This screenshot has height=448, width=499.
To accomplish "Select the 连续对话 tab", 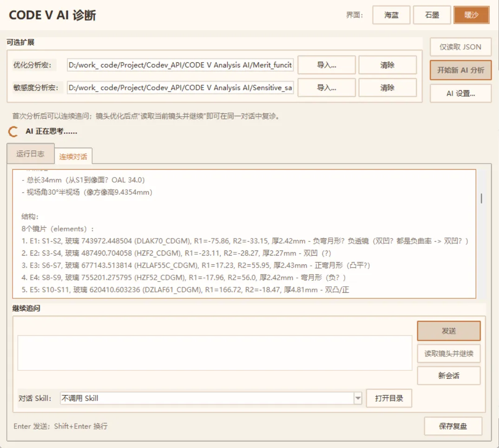I will tap(73, 156).
